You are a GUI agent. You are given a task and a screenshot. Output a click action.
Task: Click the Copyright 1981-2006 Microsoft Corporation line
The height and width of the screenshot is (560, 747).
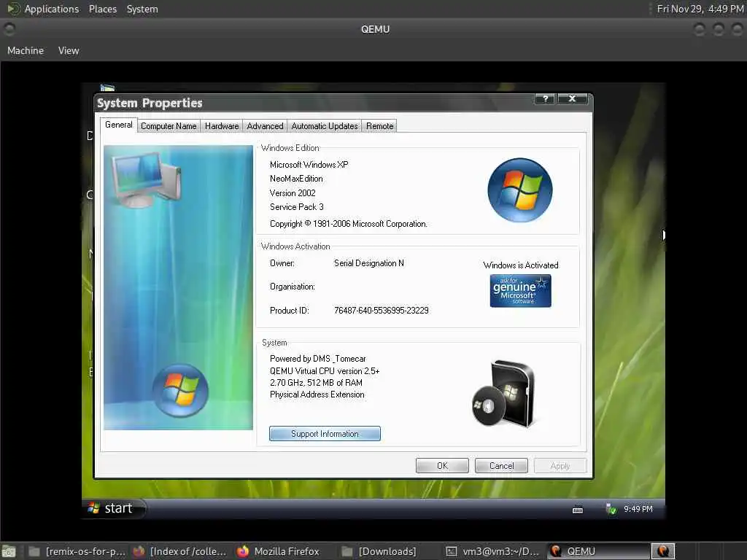[x=348, y=224]
